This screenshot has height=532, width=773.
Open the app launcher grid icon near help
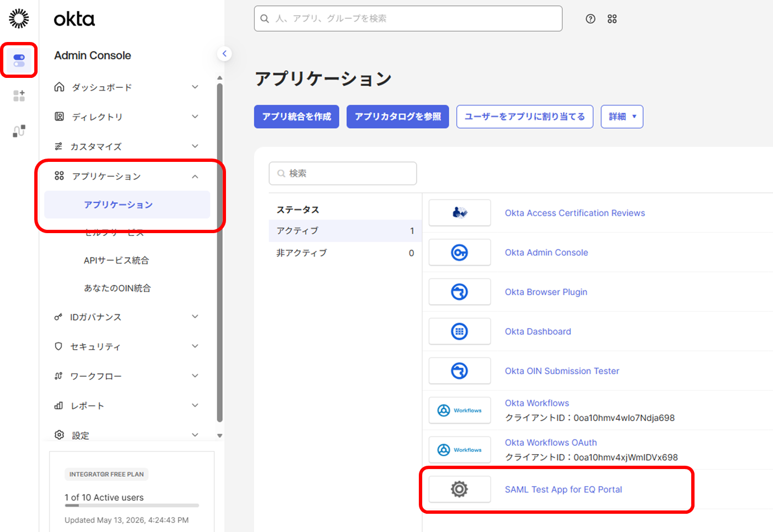click(x=612, y=19)
